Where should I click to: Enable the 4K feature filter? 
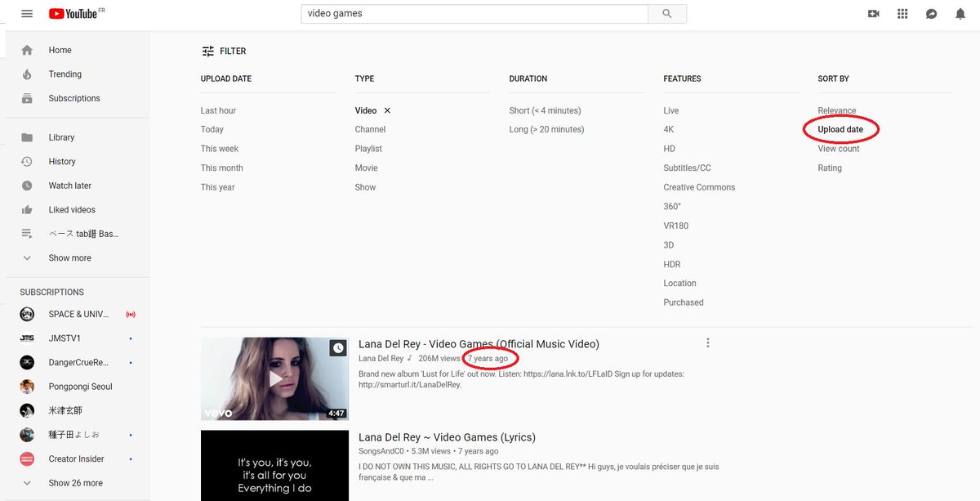tap(669, 129)
